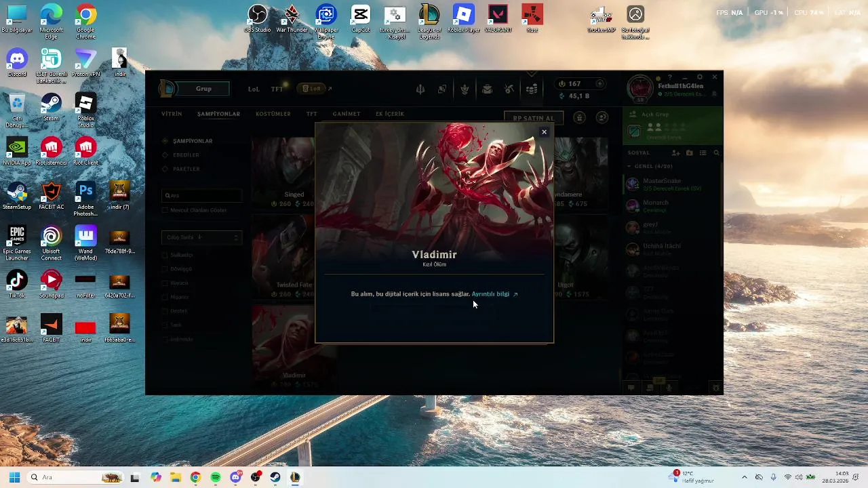Open the LoR external link badge
The width and height of the screenshot is (868, 488).
point(312,89)
